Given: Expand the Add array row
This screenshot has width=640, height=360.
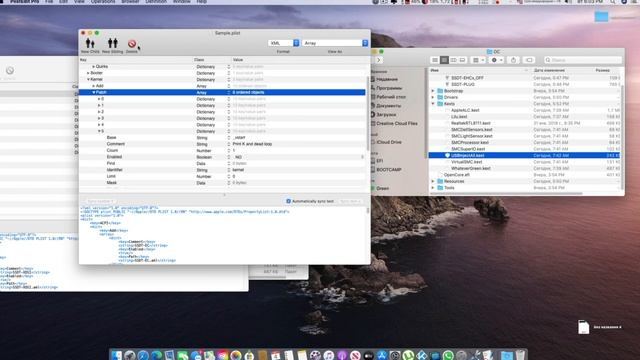Looking at the screenshot, I should click(x=93, y=86).
